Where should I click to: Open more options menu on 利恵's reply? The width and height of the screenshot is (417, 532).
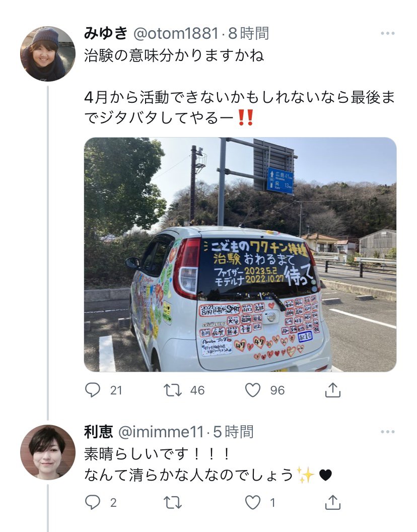(x=387, y=432)
